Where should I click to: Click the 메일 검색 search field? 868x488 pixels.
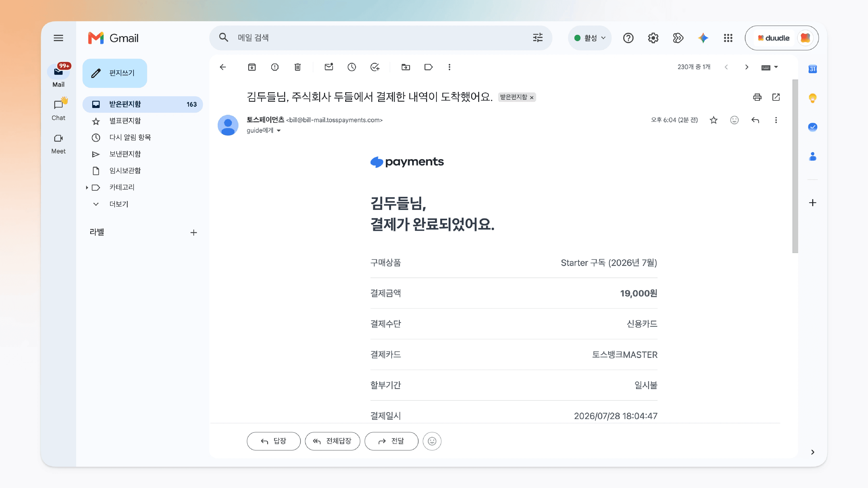381,38
